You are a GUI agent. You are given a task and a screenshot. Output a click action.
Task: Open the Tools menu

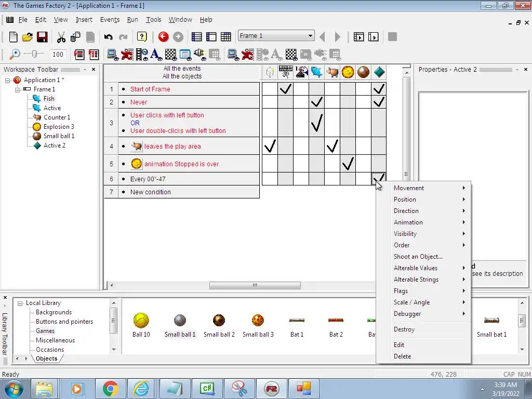click(153, 20)
